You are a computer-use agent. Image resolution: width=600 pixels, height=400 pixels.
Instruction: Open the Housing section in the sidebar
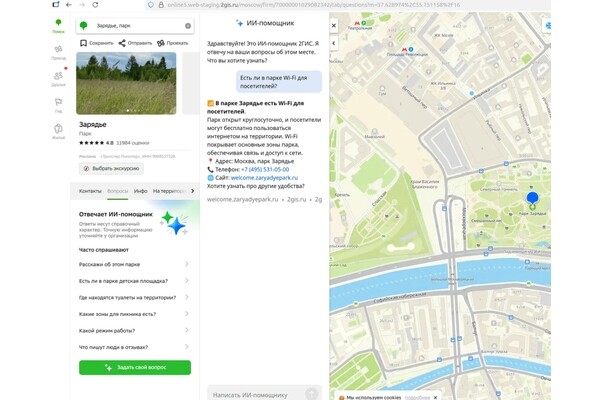pos(58,132)
